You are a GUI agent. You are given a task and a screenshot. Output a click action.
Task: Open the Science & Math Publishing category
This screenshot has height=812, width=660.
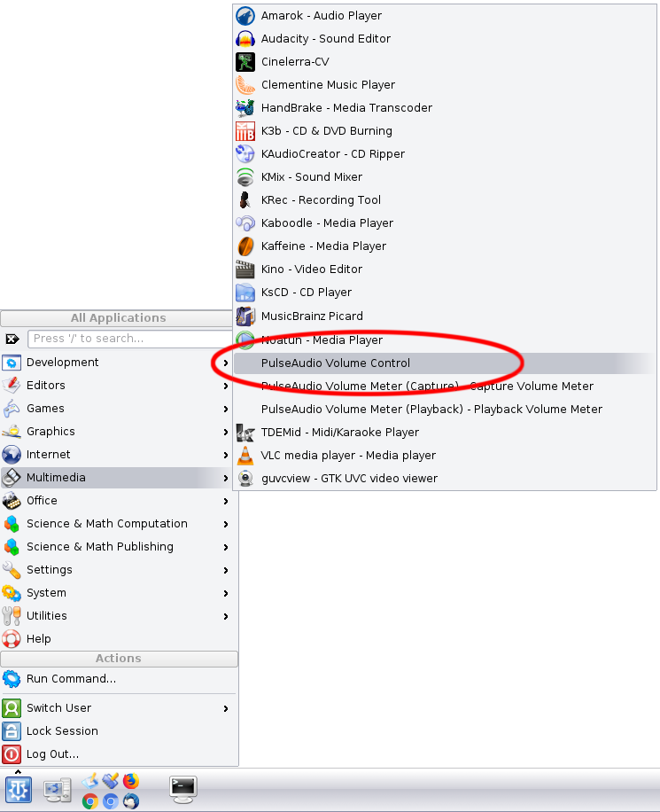119,547
